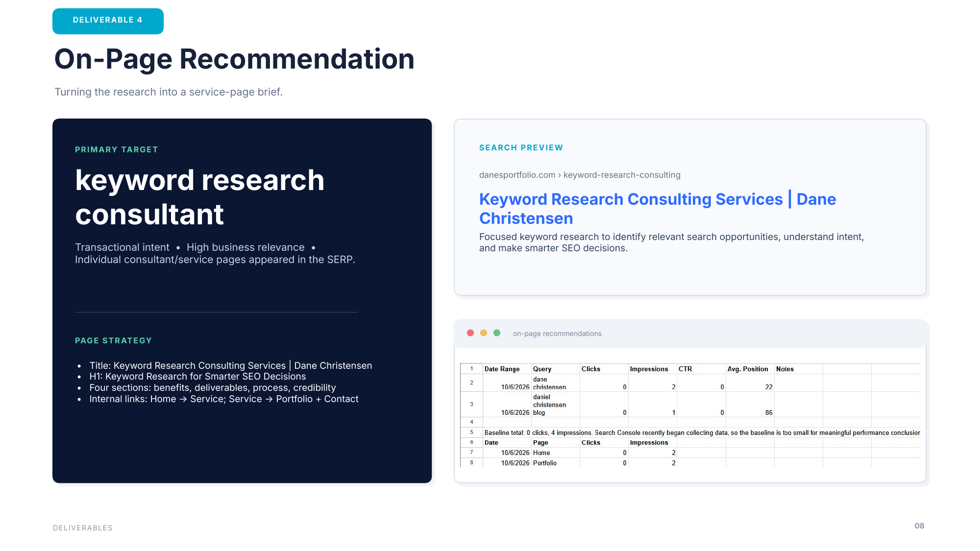Click the 'Avg. Position' header cell
Screen dimensions: 980x551
click(x=750, y=369)
